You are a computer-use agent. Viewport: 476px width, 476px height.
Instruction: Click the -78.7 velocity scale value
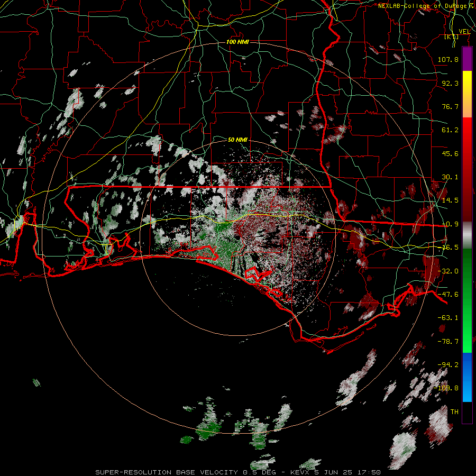point(448,342)
